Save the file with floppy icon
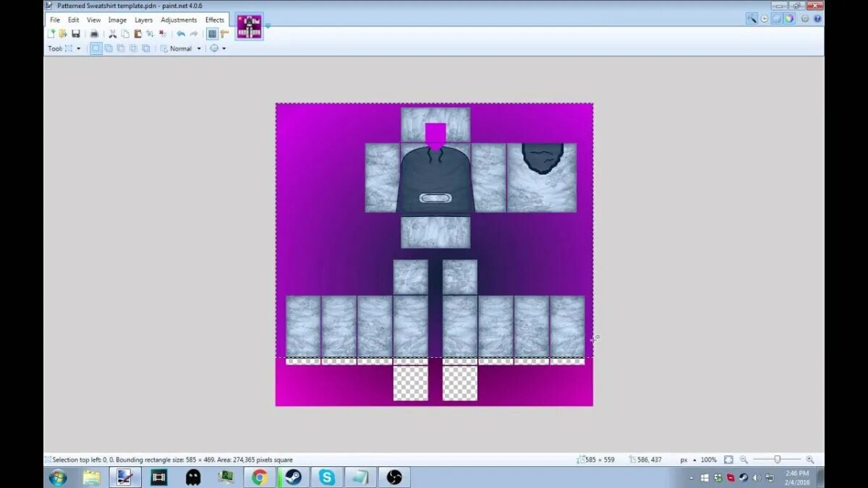The image size is (868, 488). [x=75, y=34]
